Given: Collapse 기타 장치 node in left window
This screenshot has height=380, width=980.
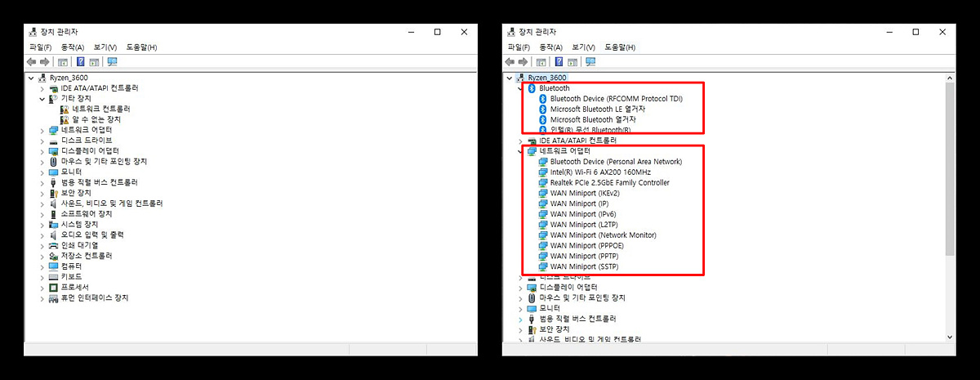Looking at the screenshot, I should click(43, 98).
